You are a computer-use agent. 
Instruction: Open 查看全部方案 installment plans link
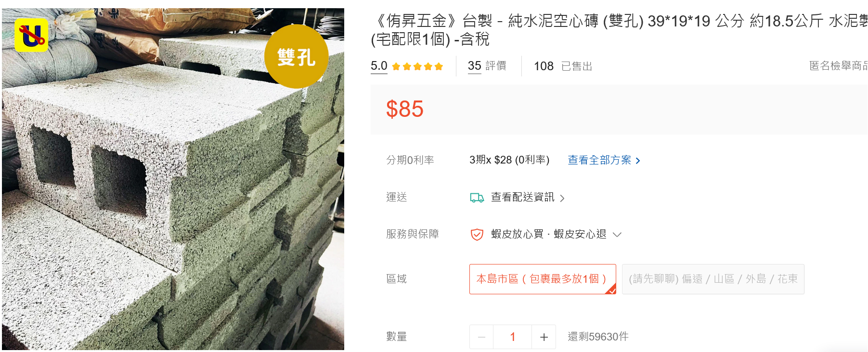[604, 160]
